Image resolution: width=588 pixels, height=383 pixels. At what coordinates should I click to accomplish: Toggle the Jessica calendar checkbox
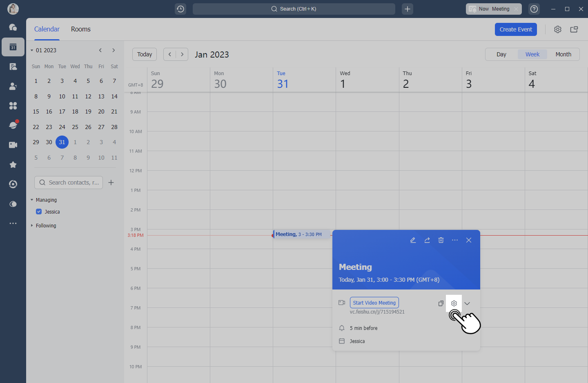point(39,212)
